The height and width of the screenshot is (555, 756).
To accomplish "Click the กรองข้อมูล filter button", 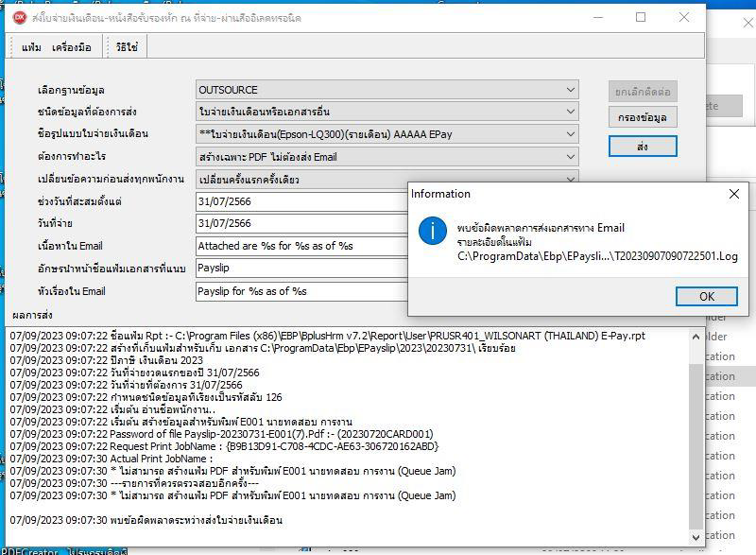I will 643,117.
